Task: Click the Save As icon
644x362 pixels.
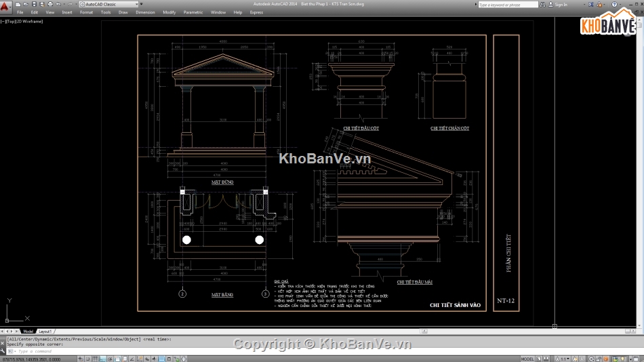Action: [42, 4]
